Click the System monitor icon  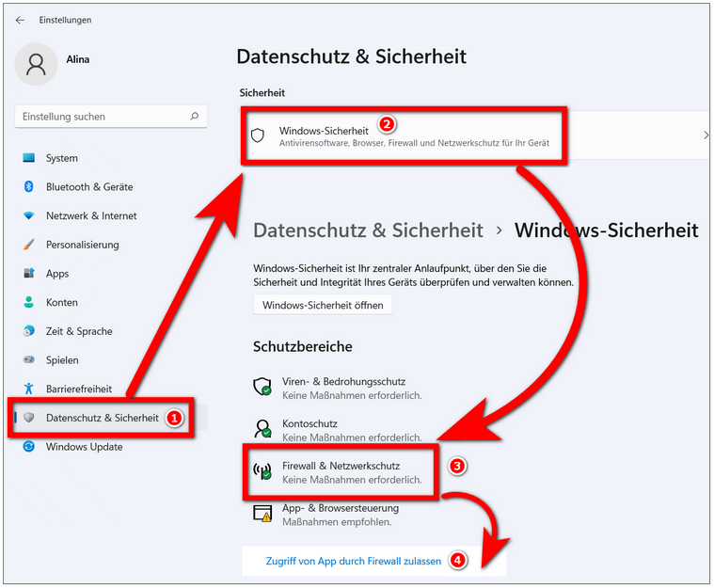[x=28, y=158]
